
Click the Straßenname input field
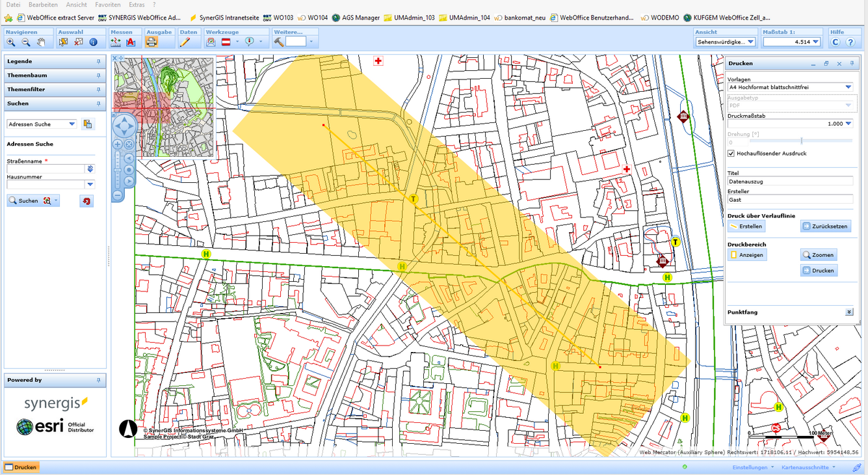pyautogui.click(x=46, y=169)
